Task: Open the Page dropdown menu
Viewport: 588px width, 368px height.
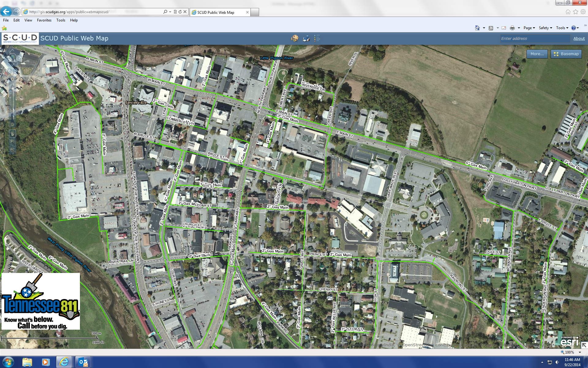Action: [529, 28]
